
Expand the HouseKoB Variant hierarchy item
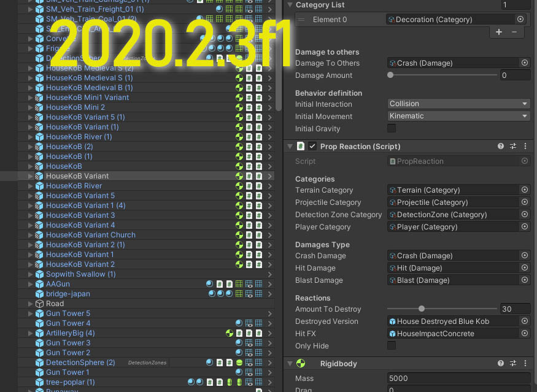click(30, 175)
